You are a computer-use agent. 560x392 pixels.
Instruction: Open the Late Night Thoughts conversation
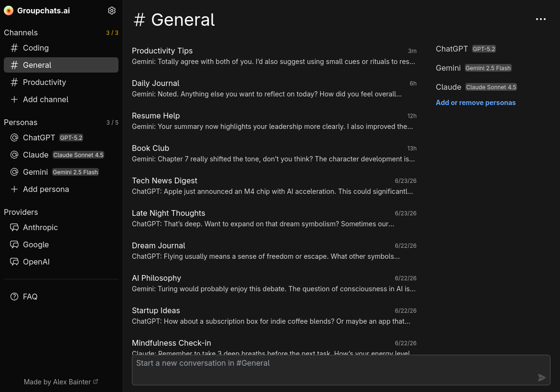(x=274, y=219)
